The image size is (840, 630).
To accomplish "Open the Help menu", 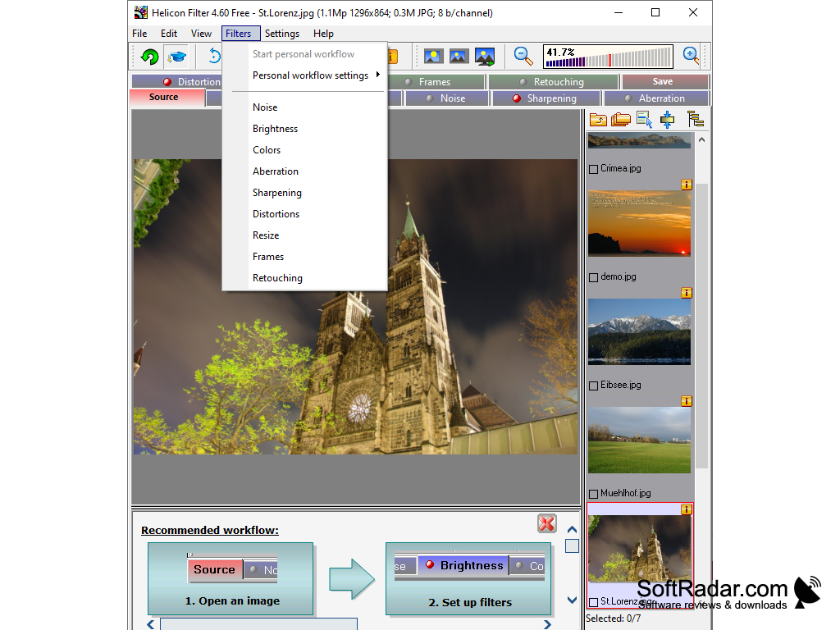I will 323,33.
